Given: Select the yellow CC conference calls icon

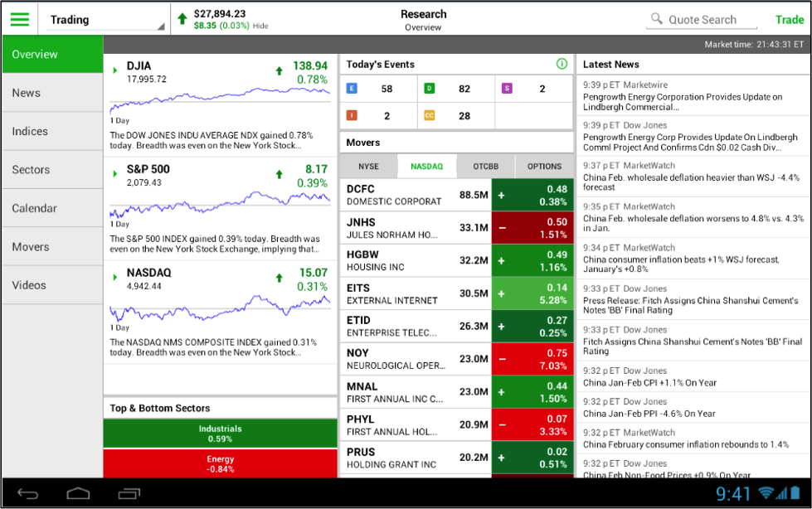Looking at the screenshot, I should [430, 115].
